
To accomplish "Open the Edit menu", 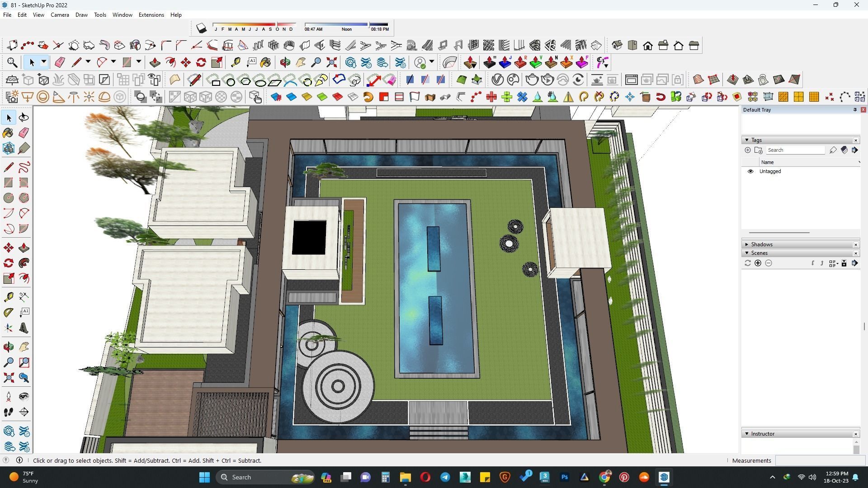I will [22, 15].
